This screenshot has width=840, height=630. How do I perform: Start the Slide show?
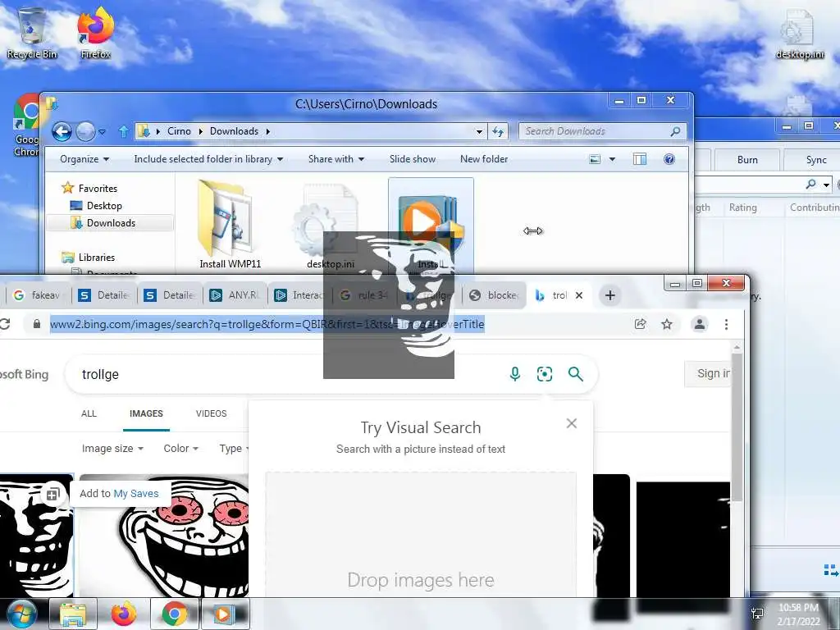pos(413,159)
